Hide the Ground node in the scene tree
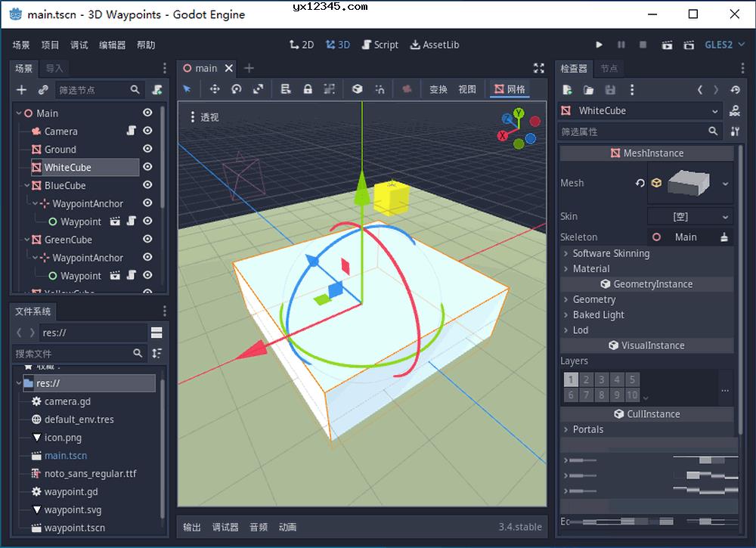This screenshot has height=548, width=756. pos(147,149)
